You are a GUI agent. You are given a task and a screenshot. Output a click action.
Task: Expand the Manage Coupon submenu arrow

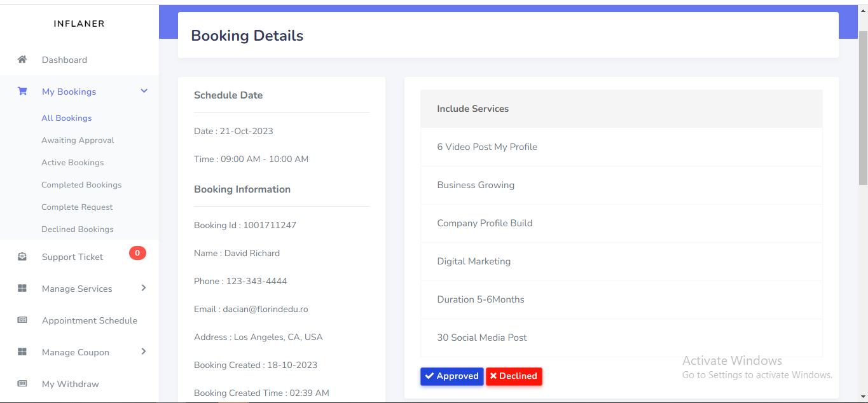144,352
